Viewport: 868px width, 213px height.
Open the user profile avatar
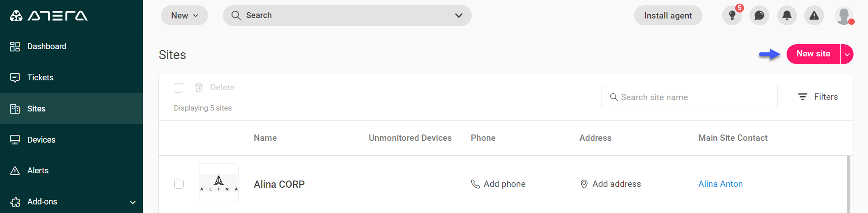point(844,16)
